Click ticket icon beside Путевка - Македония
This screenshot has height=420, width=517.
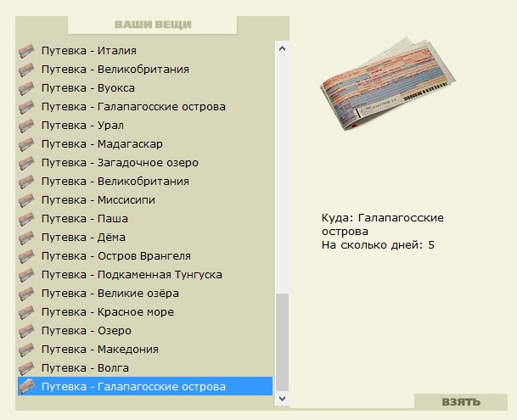[x=26, y=350]
